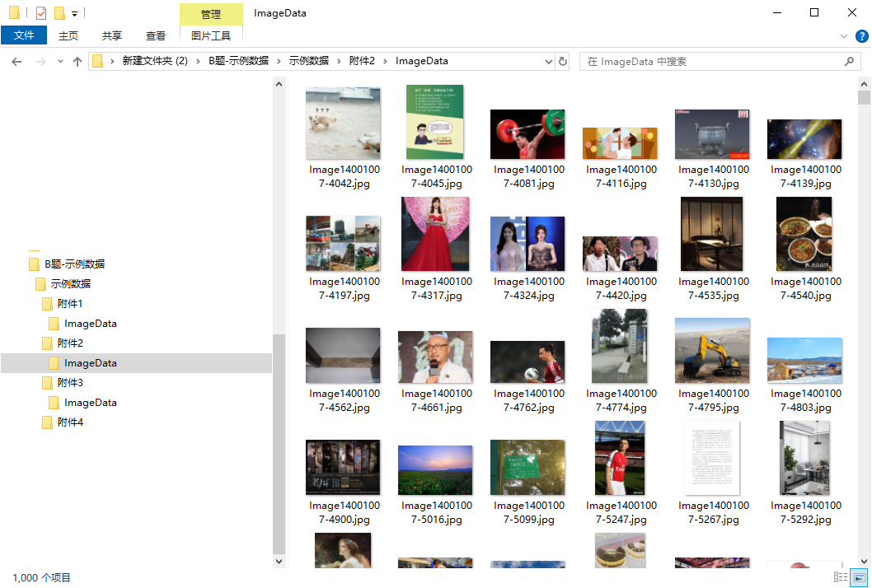This screenshot has width=872, height=588.
Task: Select thumbnail Image14001007-4562.jpg
Action: [343, 356]
